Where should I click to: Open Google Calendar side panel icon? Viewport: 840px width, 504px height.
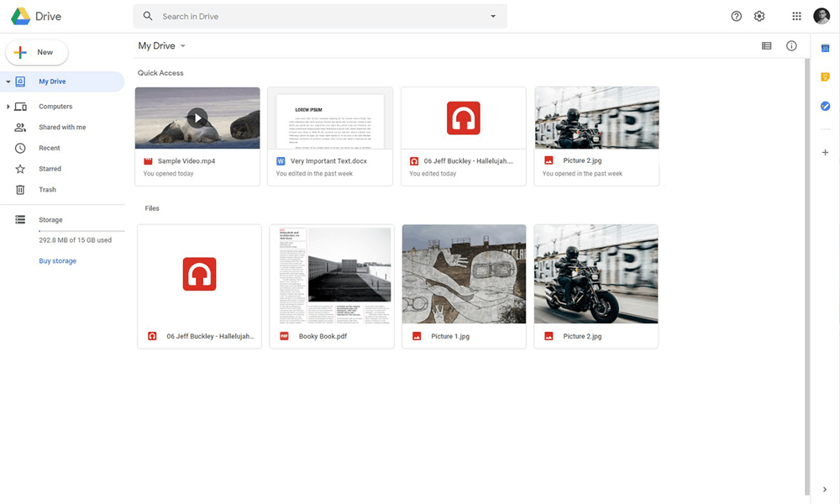coord(825,49)
